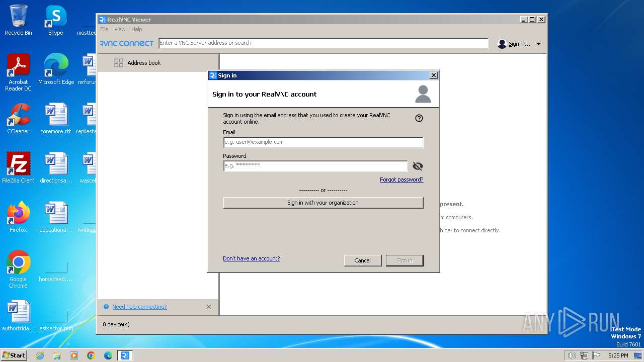
Task: Click the 0 device(s) status text
Action: [x=116, y=324]
